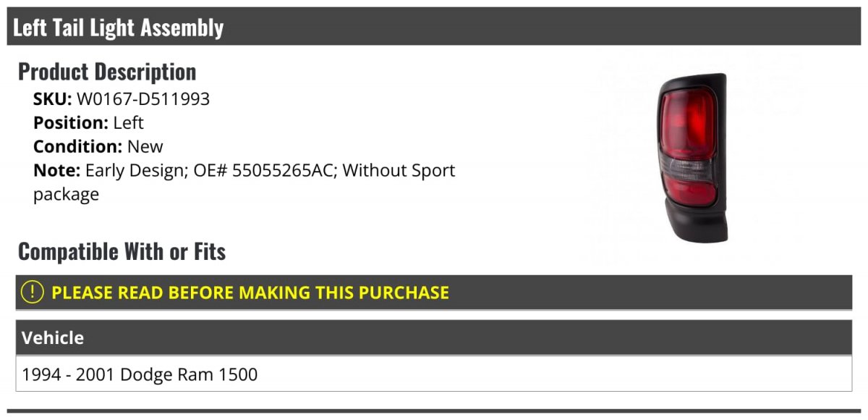Click the 1994 - 2001 Dodge Ram 1500 row
This screenshot has height=420, width=868.
click(434, 374)
